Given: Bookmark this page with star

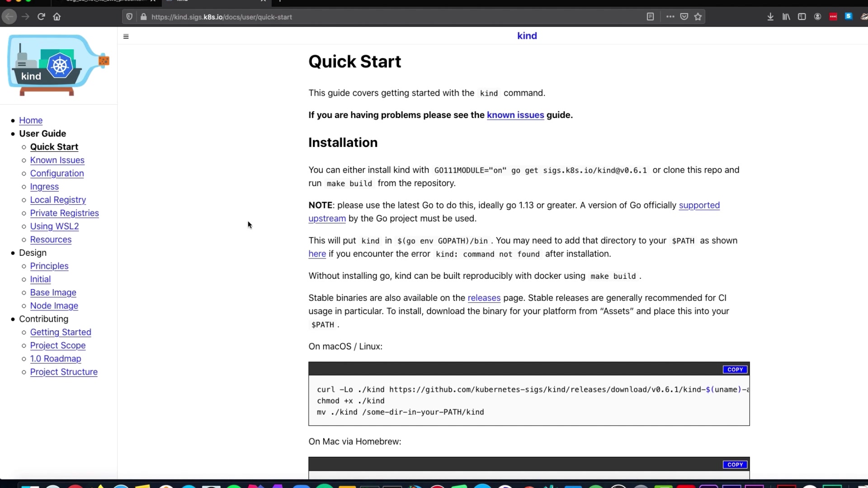Looking at the screenshot, I should (x=698, y=17).
